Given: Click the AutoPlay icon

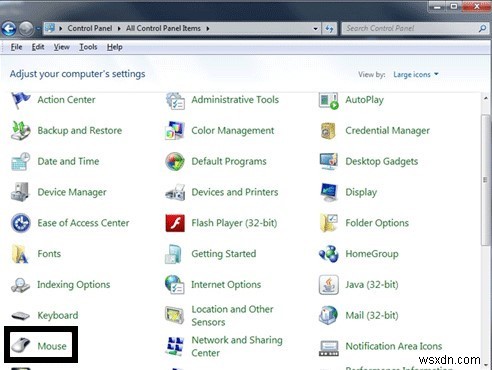Looking at the screenshot, I should [x=329, y=100].
